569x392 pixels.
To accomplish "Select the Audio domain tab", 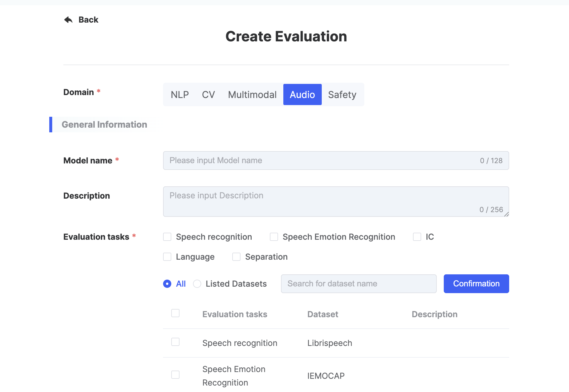I will click(x=302, y=94).
